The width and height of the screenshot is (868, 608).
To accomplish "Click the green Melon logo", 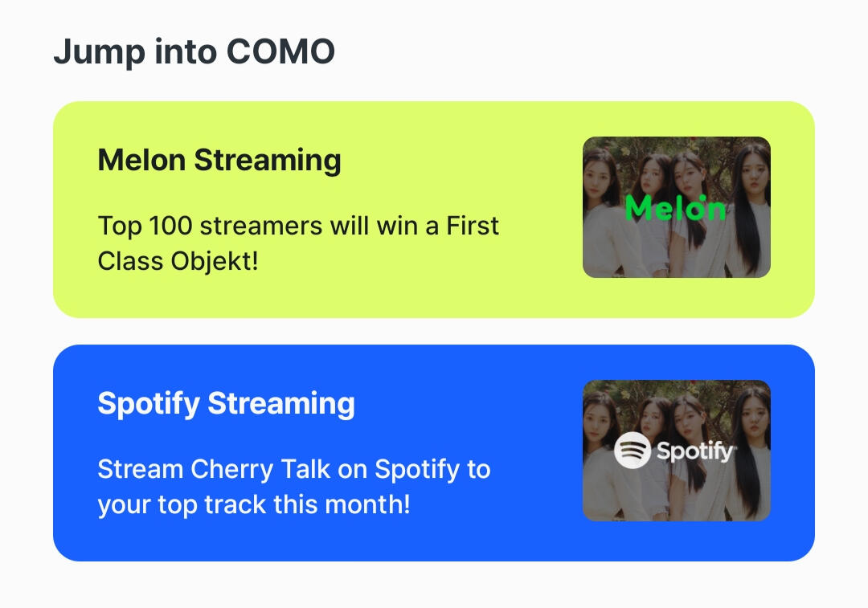I will coord(675,208).
